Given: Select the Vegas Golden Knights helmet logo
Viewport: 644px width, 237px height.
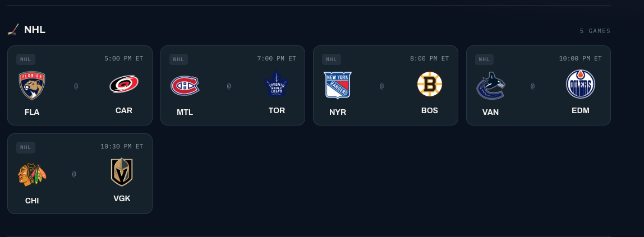Looking at the screenshot, I should (122, 172).
